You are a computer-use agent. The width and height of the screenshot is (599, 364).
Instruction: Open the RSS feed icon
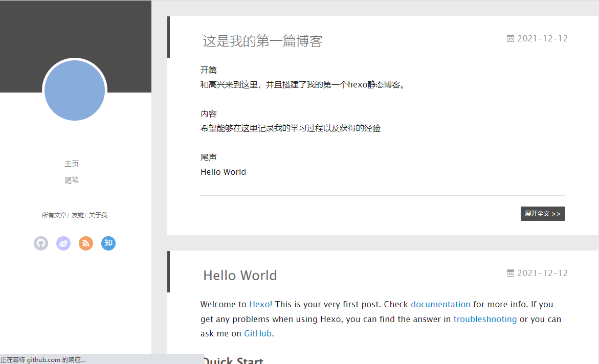pyautogui.click(x=86, y=243)
